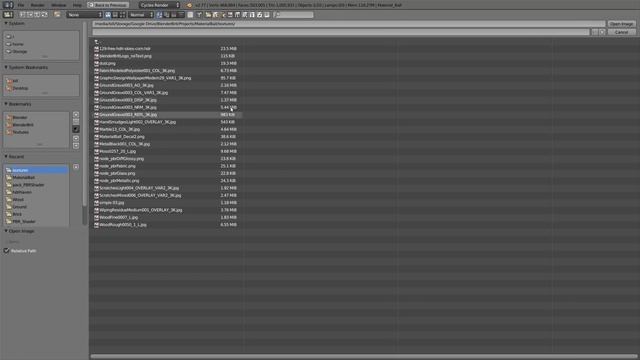Open the Help menu
The width and height of the screenshot is (640, 360).
click(77, 5)
